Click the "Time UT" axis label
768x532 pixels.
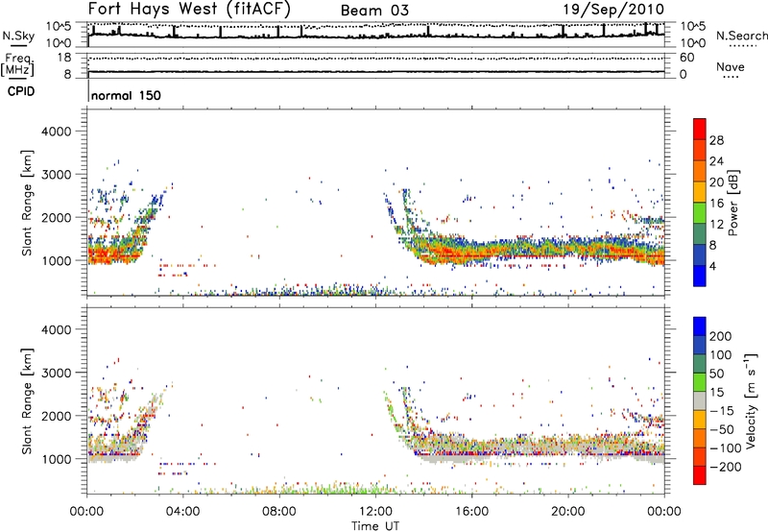(375, 525)
